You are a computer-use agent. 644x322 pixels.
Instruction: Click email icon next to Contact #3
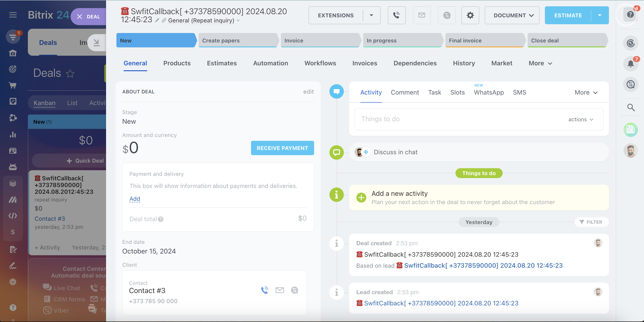tap(280, 290)
